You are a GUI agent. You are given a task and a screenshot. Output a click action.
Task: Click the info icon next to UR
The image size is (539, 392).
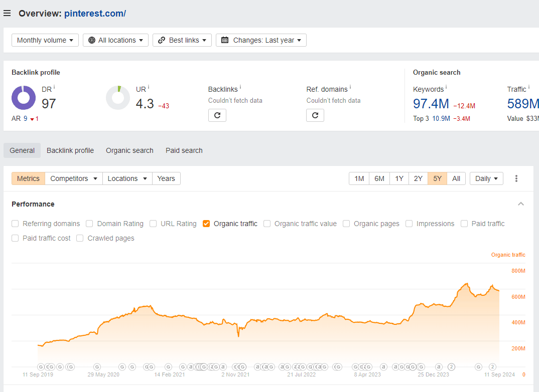point(149,88)
